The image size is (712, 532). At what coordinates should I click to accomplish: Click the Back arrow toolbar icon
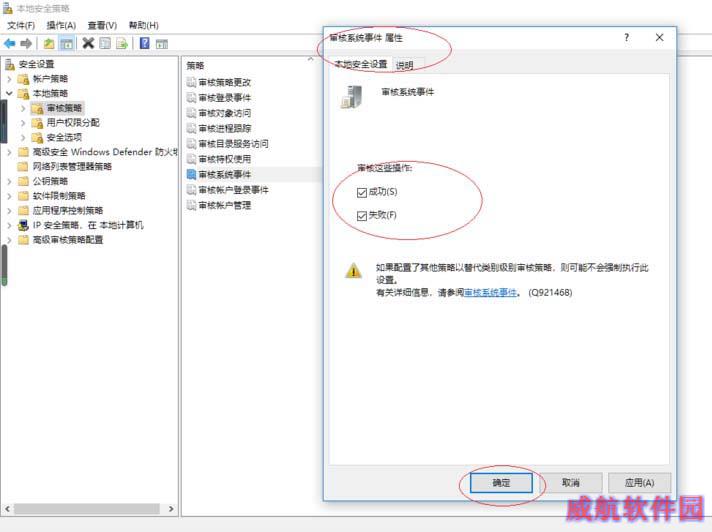click(10, 44)
